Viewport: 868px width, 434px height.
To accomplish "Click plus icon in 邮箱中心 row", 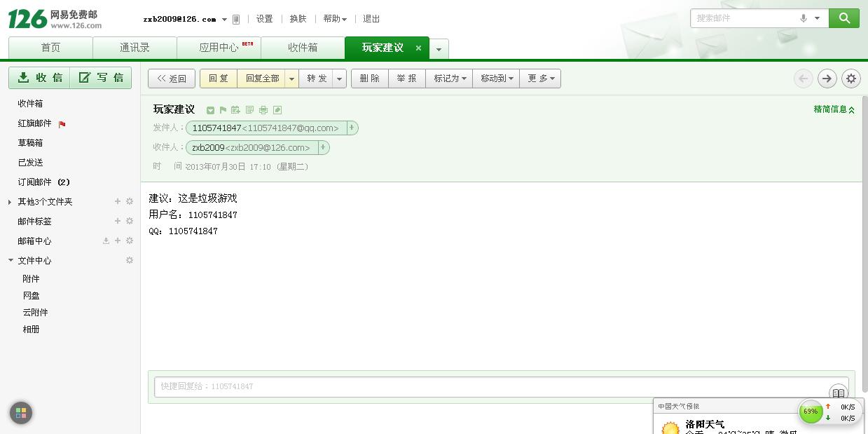I will point(118,240).
